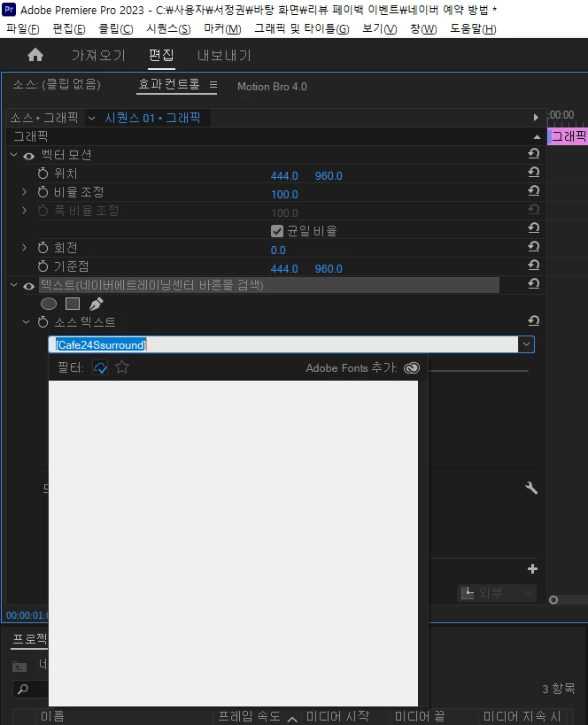Switch to the 내보내기 workspace tab
The image size is (588, 725).
(x=224, y=56)
